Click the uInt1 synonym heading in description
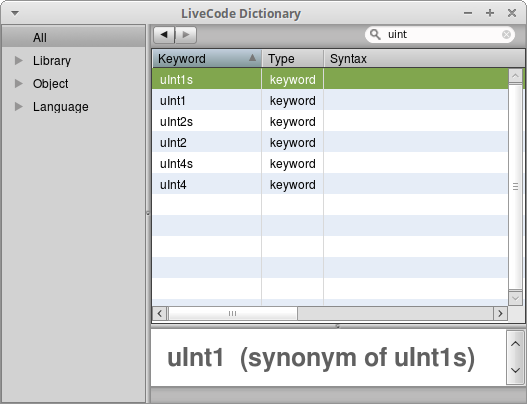The width and height of the screenshot is (527, 404). tap(321, 357)
